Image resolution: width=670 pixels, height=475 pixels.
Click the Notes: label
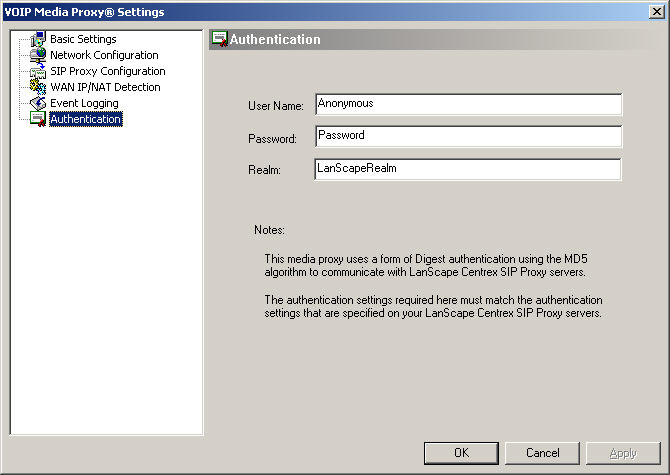pos(269,230)
